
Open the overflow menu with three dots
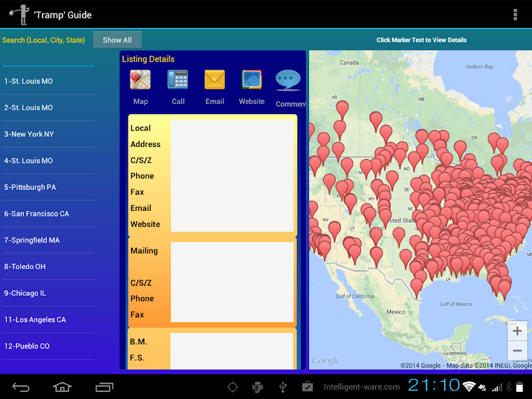[x=515, y=15]
